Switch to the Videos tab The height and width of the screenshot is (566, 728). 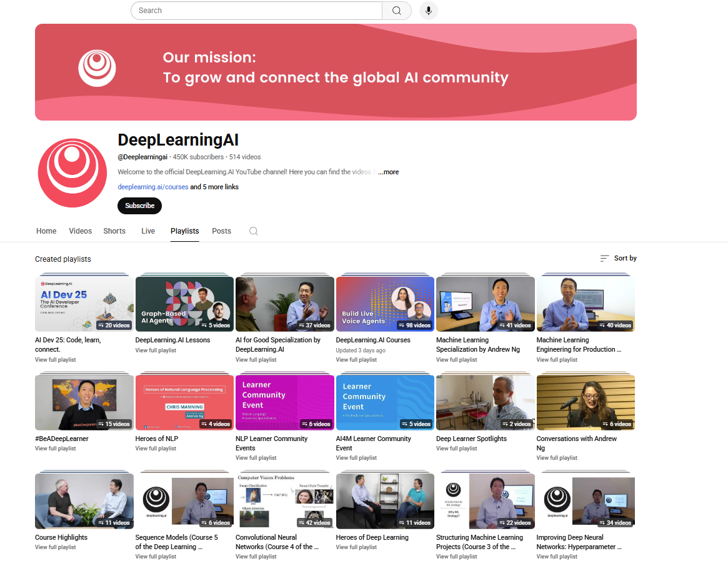tap(80, 231)
